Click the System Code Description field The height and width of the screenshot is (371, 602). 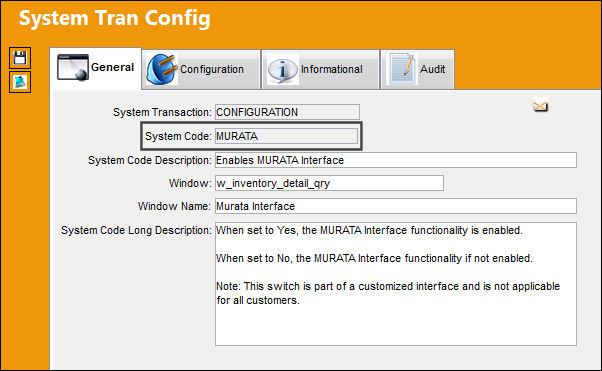coord(396,160)
